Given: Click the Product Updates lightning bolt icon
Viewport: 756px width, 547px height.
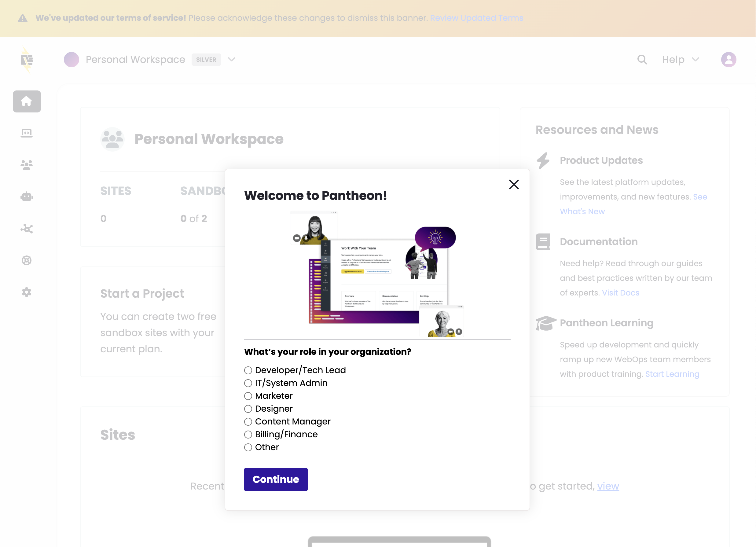Looking at the screenshot, I should coord(543,161).
